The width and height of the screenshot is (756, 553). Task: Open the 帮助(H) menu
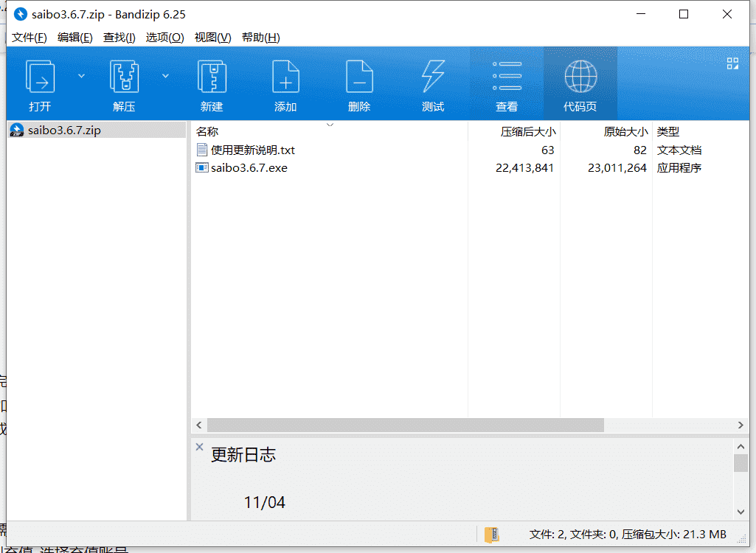point(261,37)
